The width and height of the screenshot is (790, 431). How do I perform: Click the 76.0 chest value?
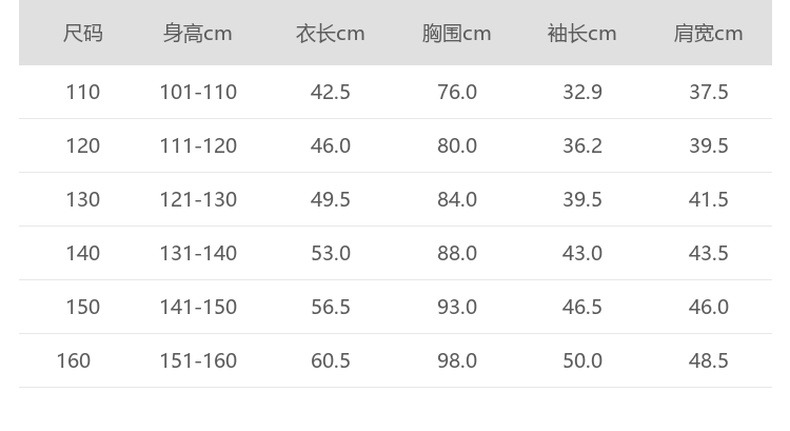[x=457, y=92]
